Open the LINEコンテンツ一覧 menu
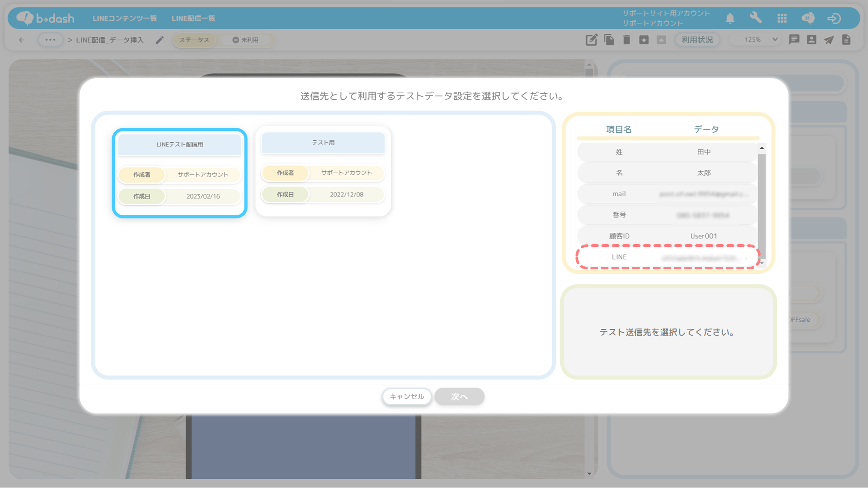 click(125, 18)
